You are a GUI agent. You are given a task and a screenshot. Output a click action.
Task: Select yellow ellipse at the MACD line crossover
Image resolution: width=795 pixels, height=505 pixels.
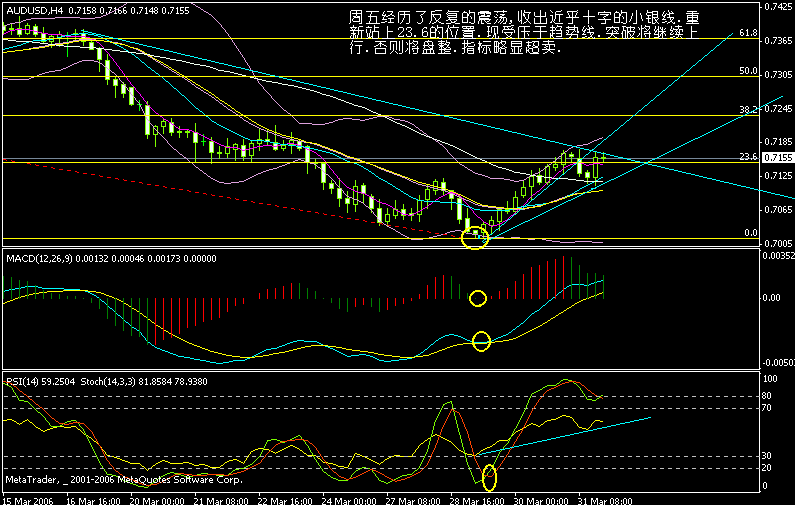pos(481,341)
